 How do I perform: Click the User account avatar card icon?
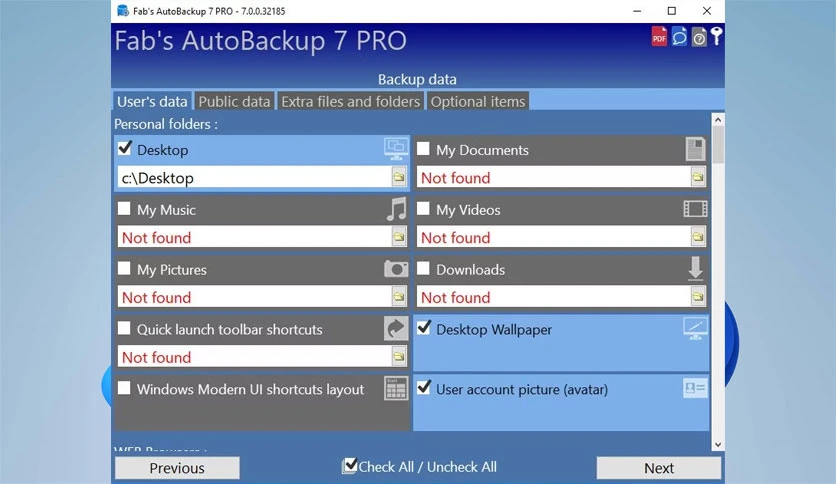pos(695,388)
